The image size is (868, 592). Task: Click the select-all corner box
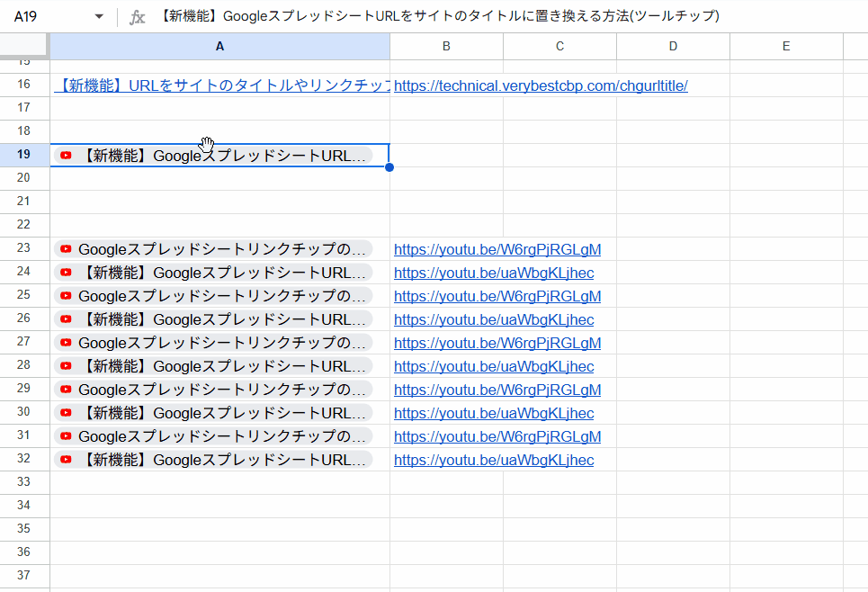click(x=24, y=46)
